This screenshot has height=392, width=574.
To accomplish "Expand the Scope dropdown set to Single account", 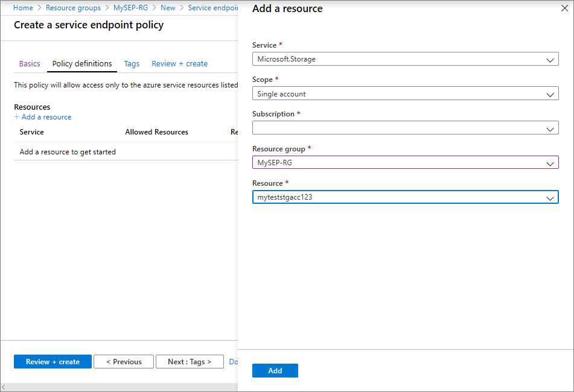I will (x=405, y=93).
